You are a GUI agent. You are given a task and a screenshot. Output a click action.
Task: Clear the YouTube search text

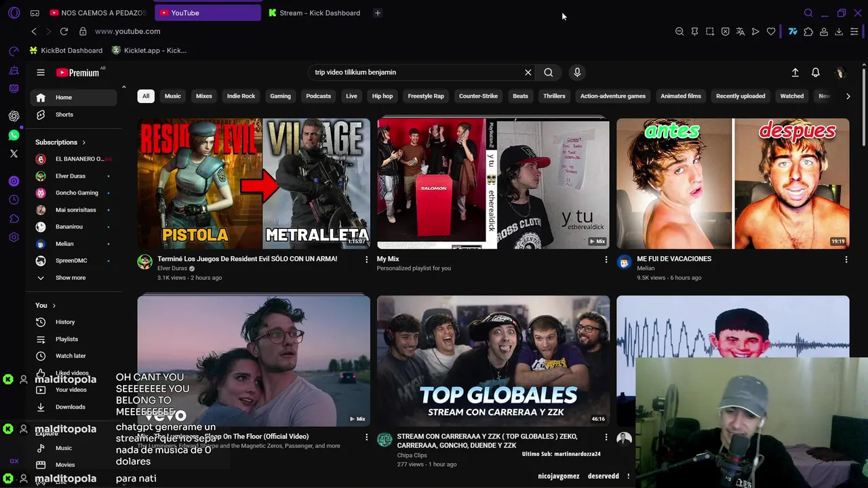coord(528,73)
